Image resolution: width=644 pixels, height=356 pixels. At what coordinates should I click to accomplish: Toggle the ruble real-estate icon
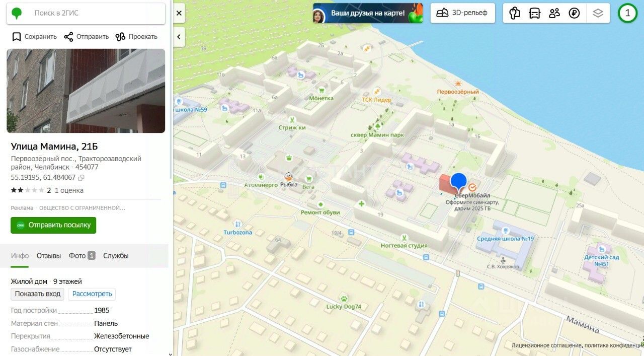pos(575,13)
